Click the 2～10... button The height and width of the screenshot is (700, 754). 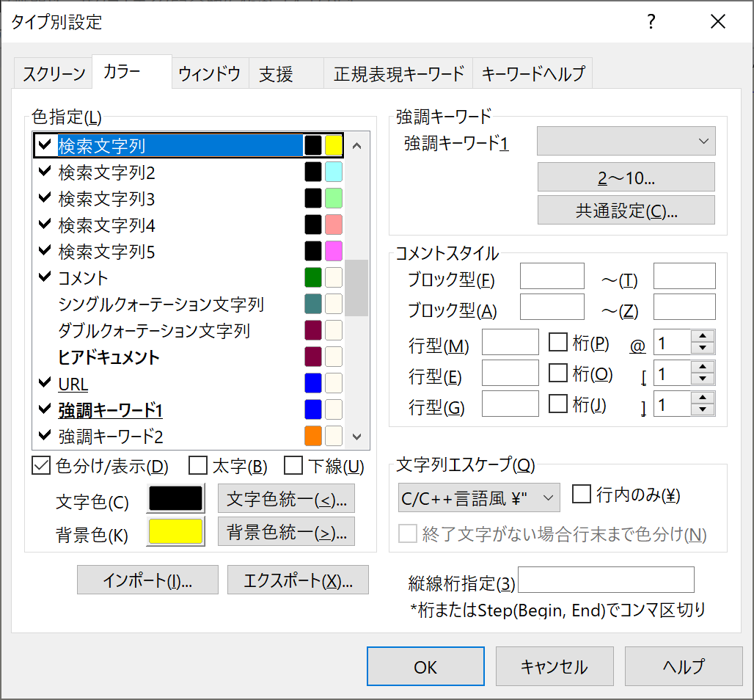coord(626,177)
